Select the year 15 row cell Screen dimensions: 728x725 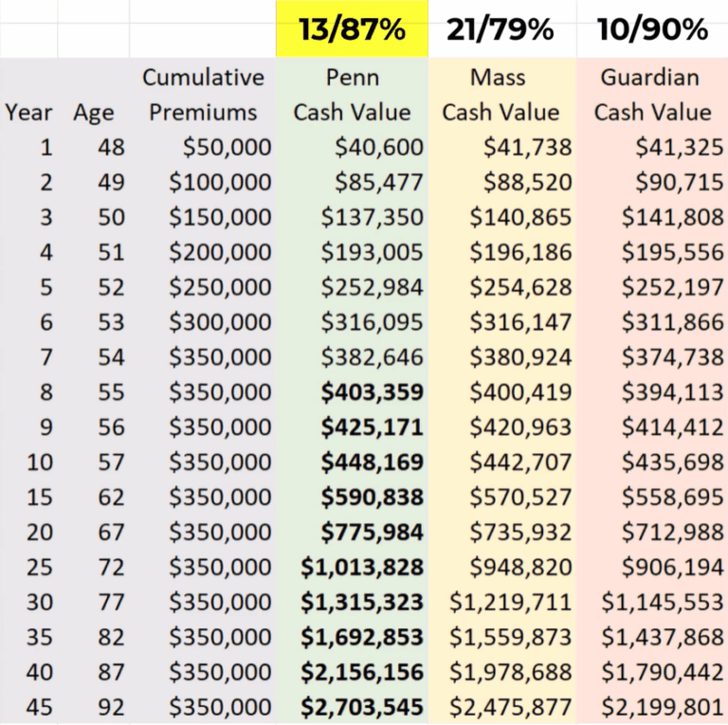point(28,498)
